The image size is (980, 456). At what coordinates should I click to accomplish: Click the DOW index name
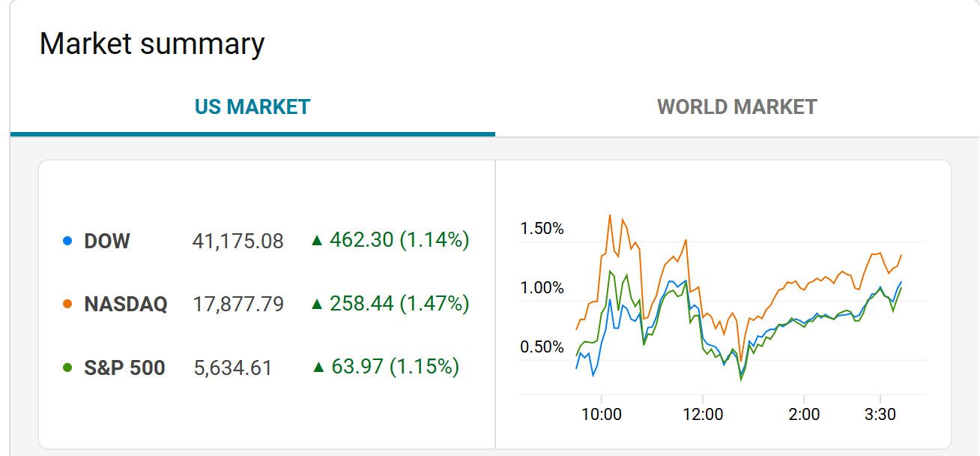pyautogui.click(x=107, y=241)
